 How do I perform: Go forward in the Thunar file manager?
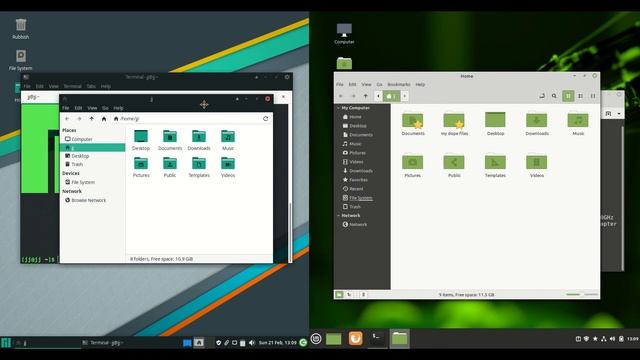79,119
